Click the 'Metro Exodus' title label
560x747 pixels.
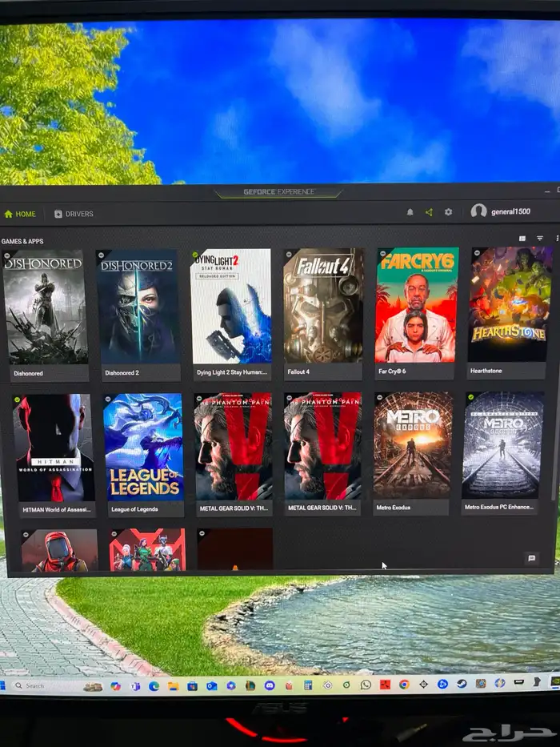click(x=394, y=508)
